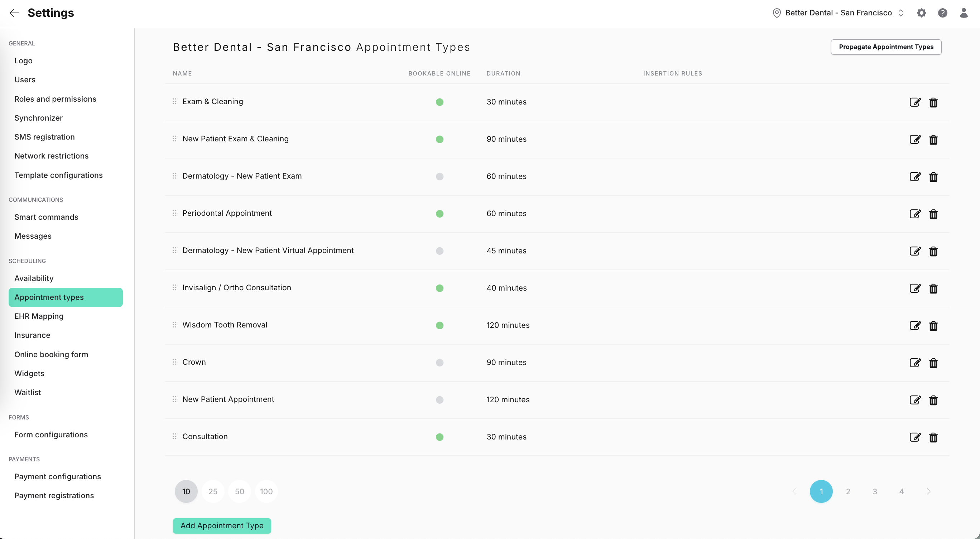Select 10 items per page
The width and height of the screenshot is (980, 539).
click(186, 491)
